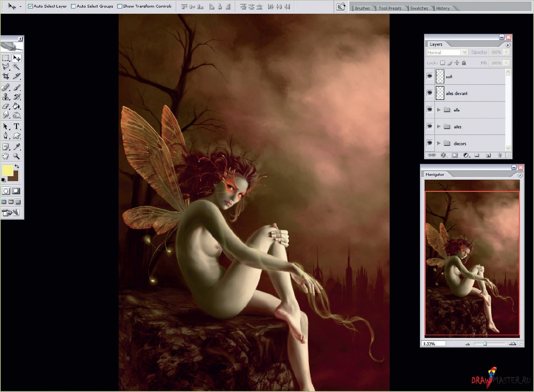Open the Opacity slider arrow
This screenshot has height=392, width=534.
[507, 52]
